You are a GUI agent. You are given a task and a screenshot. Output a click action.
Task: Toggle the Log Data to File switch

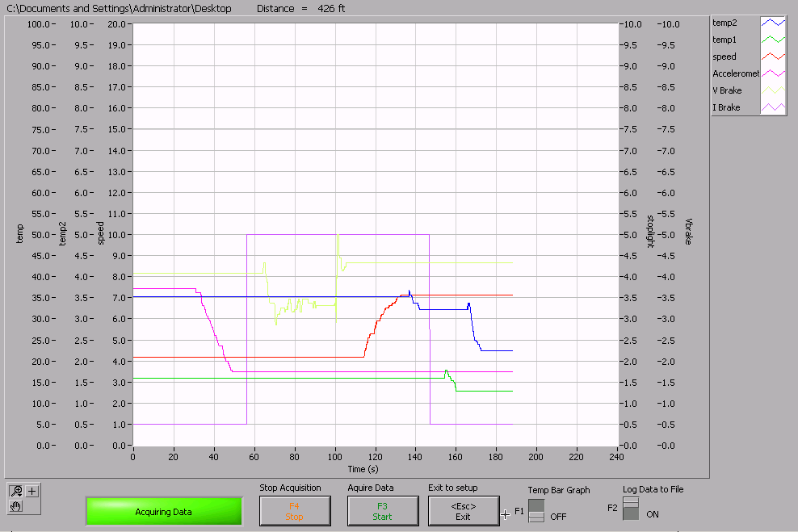coord(631,508)
